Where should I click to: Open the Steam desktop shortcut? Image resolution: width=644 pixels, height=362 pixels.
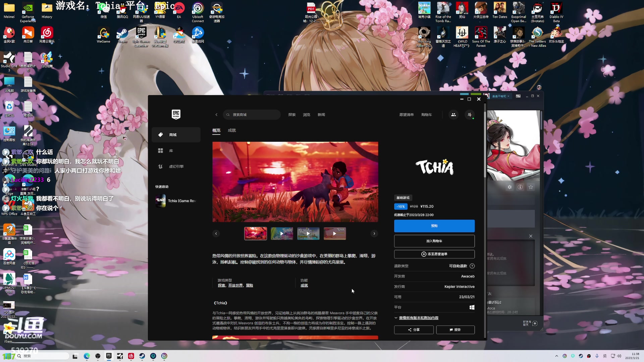(122, 35)
